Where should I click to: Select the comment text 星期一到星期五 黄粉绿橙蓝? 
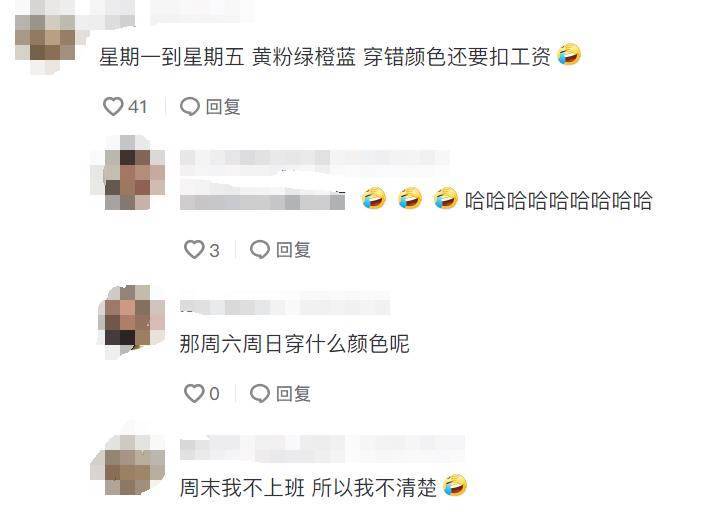tap(227, 57)
